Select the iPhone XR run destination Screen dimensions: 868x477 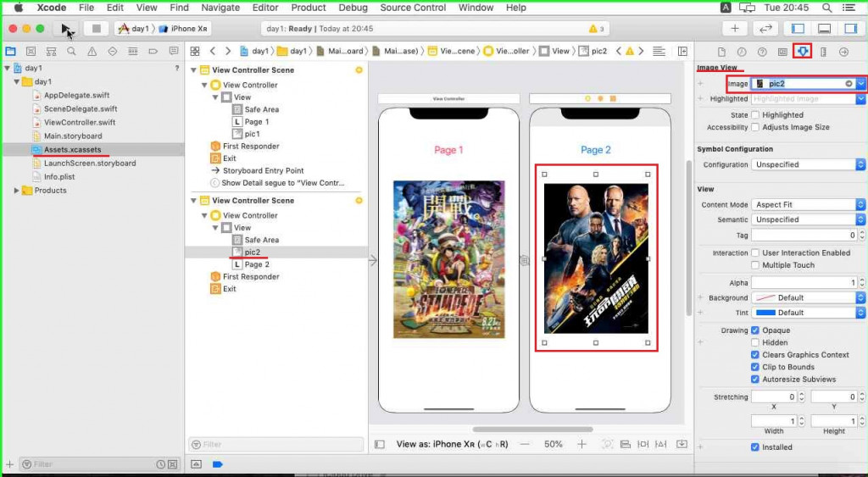tap(183, 29)
